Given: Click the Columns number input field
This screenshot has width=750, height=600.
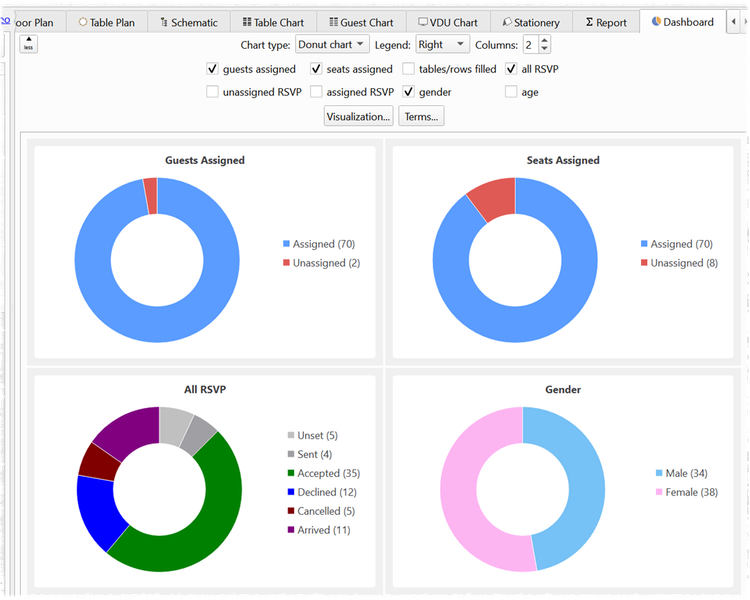Looking at the screenshot, I should coord(529,45).
